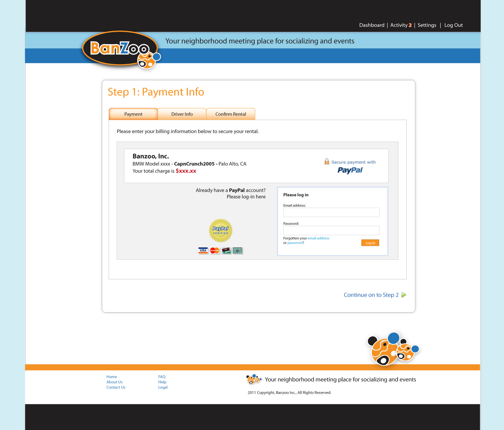Open the Legal footer link
Screen dimensions: 504x430
click(163, 387)
